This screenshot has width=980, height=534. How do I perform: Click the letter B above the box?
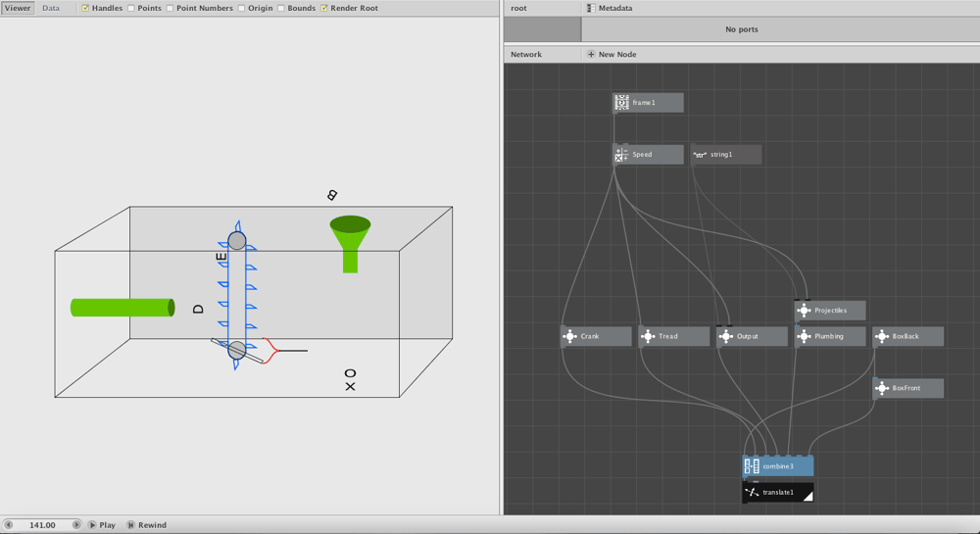point(332,195)
